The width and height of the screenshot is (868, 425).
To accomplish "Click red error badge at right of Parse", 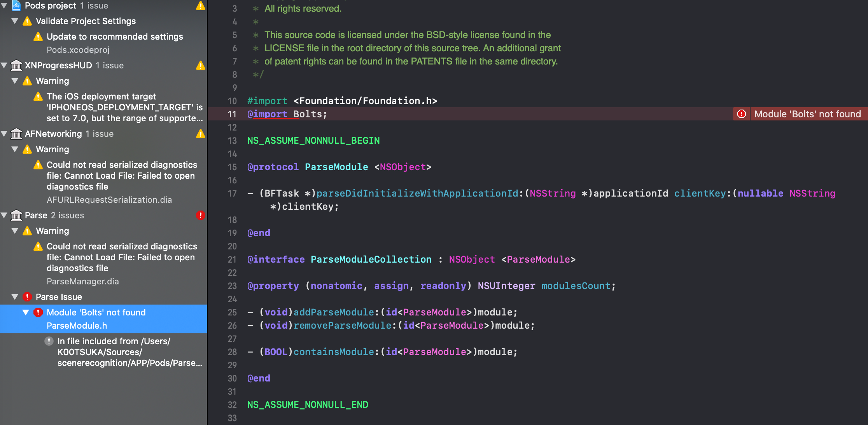I will tap(200, 215).
